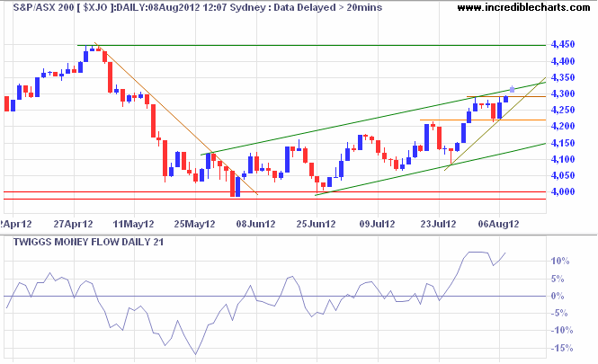This screenshot has height=364, width=598.
Task: Click the 06Aug12 date label
Action: 498,224
